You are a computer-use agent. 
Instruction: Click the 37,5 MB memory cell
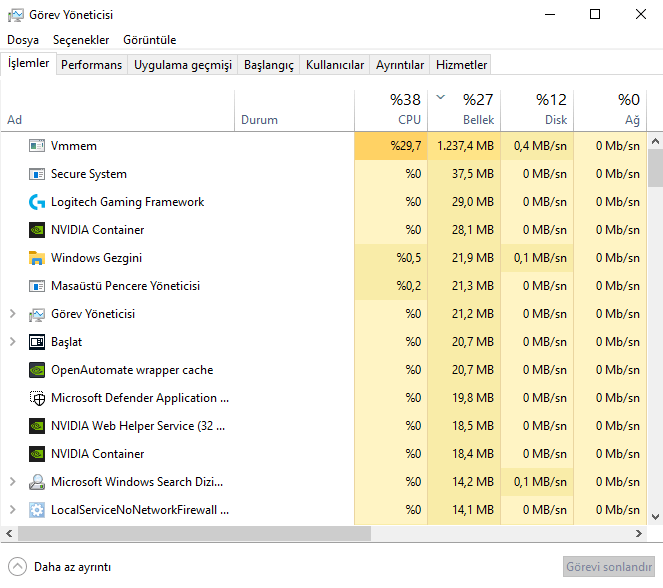pyautogui.click(x=464, y=174)
